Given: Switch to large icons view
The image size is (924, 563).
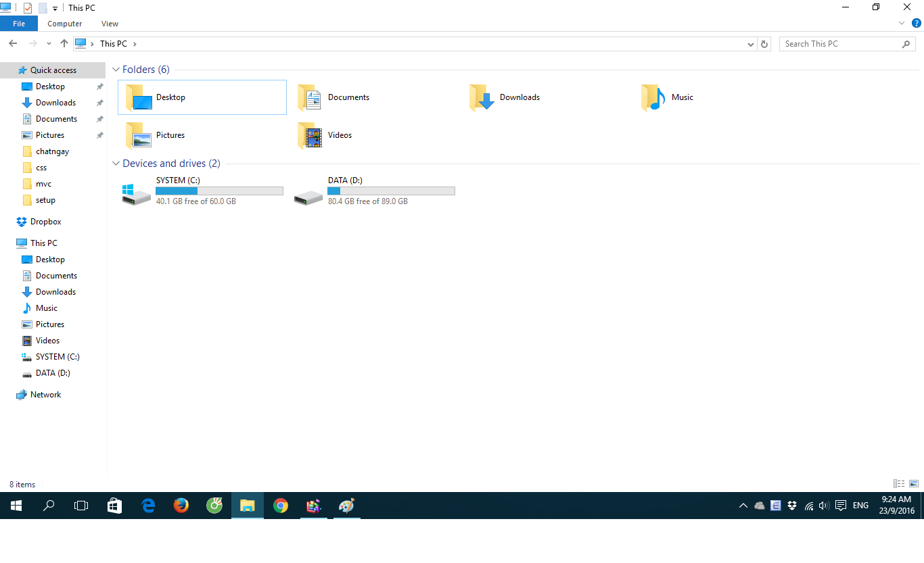Looking at the screenshot, I should (x=914, y=484).
